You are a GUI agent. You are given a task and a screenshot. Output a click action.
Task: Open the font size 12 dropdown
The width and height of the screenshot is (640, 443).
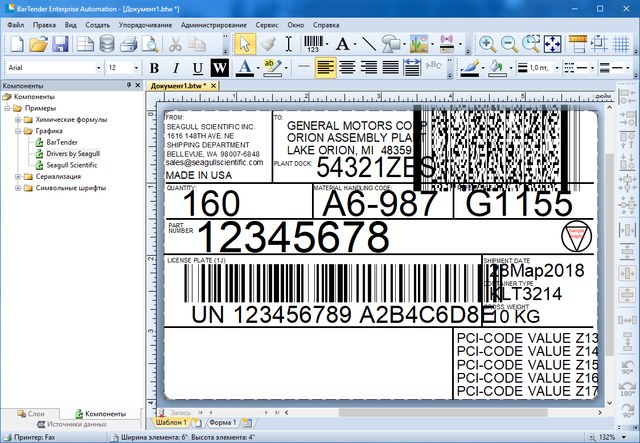(136, 68)
